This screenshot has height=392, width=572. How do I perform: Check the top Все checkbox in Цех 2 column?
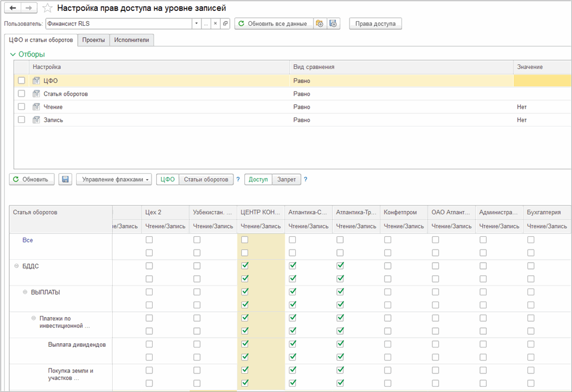tap(149, 240)
